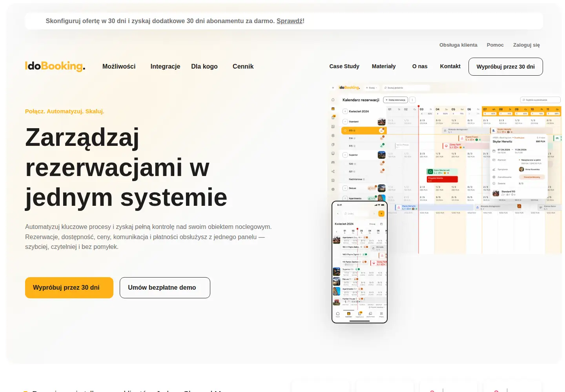Viewport: 565px width, 392px height.
Task: Open the O nas page
Action: [x=420, y=66]
